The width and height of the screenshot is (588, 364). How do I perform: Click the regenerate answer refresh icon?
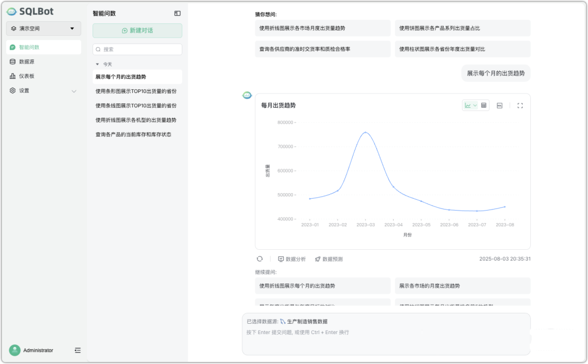point(260,259)
